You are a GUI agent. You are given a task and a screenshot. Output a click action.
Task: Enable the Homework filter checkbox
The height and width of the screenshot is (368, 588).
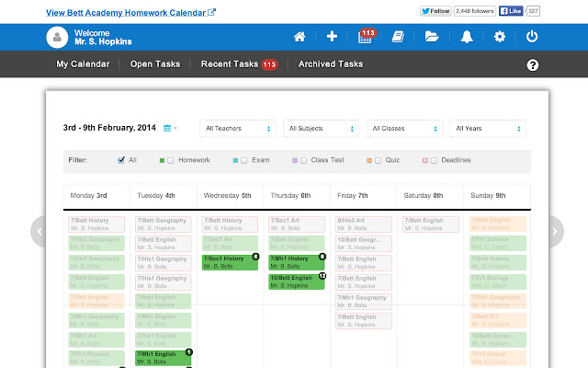(171, 160)
